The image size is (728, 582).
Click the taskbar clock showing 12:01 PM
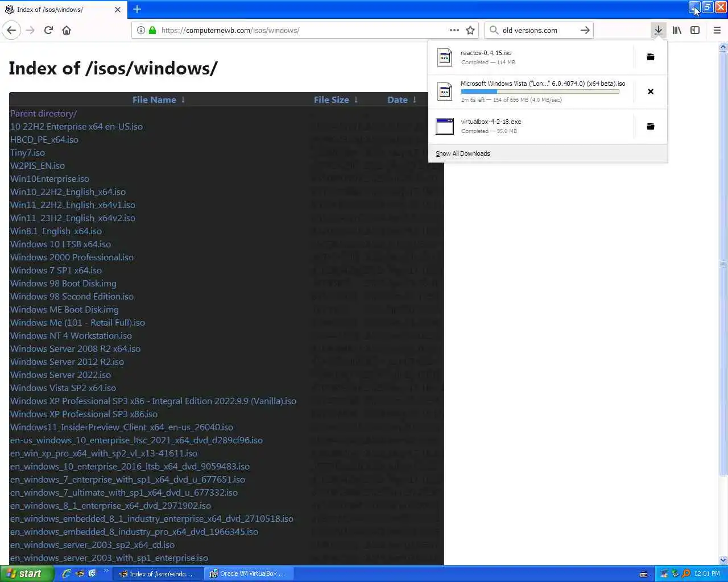(707, 573)
